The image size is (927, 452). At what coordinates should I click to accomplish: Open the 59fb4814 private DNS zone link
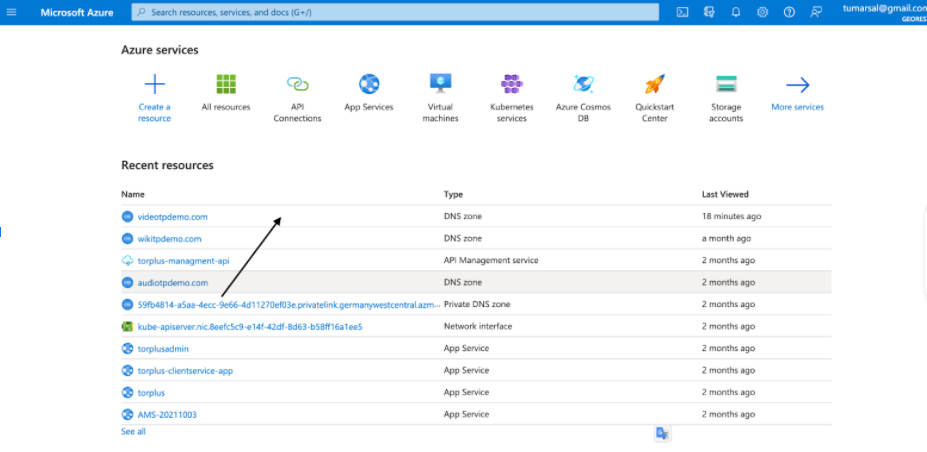point(289,305)
